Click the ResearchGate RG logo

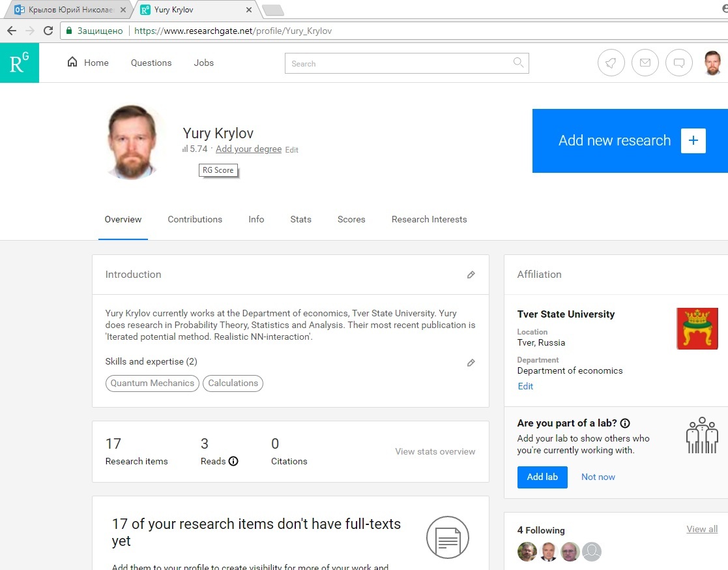(20, 63)
